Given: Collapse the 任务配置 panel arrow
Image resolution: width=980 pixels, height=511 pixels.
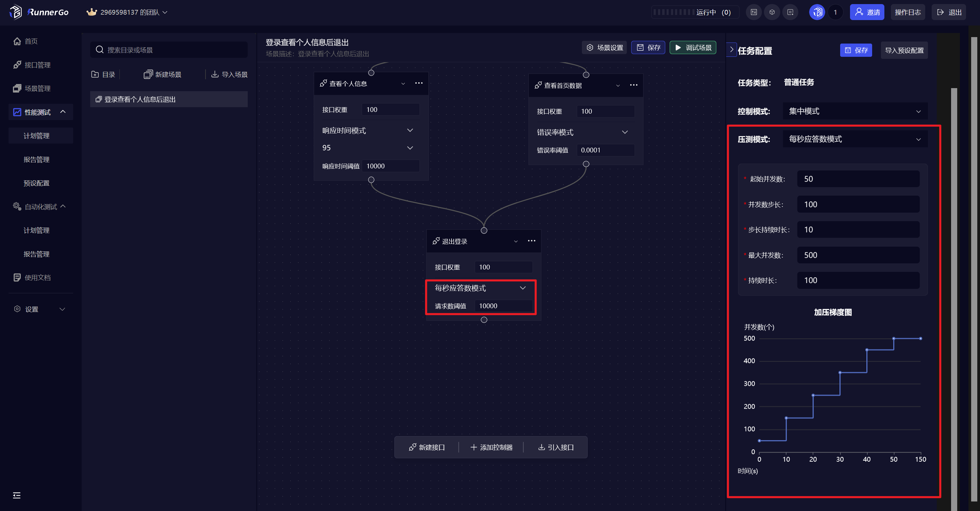Looking at the screenshot, I should coord(732,49).
